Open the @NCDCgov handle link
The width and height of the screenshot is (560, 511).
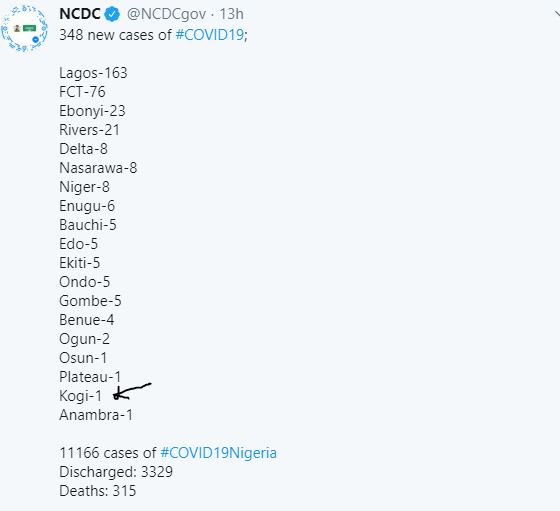click(x=166, y=14)
